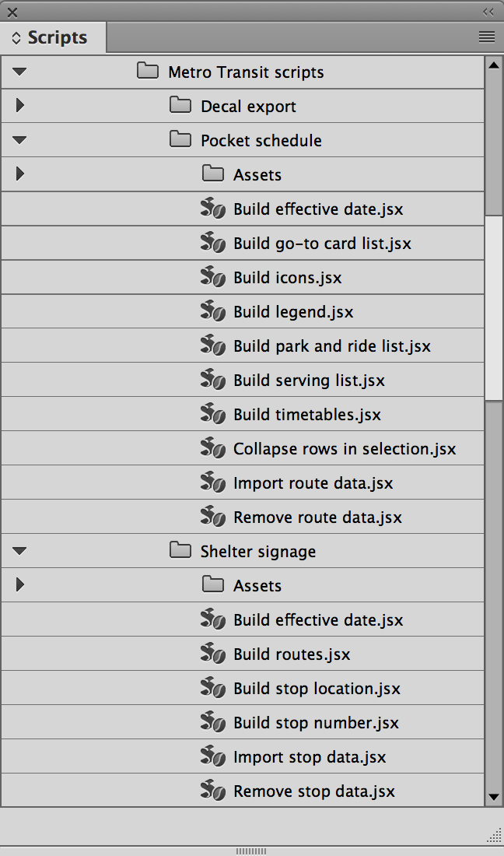
Task: Select the Scripts panel tab
Action: click(x=53, y=37)
